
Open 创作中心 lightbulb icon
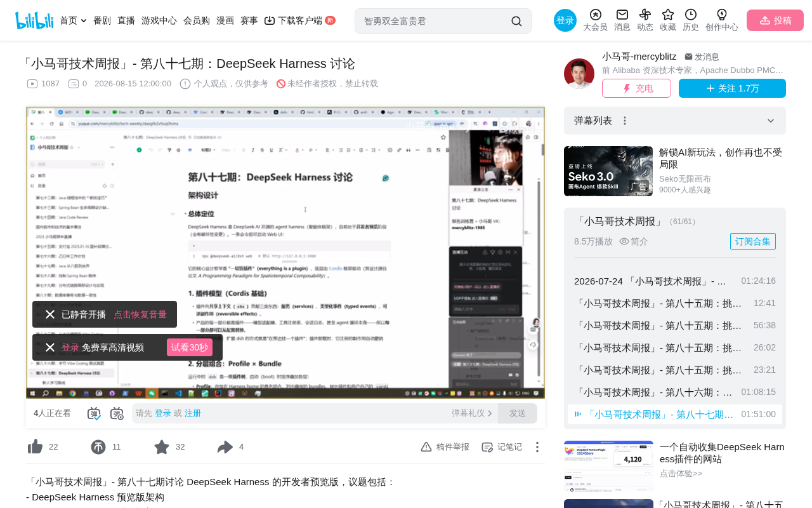pos(722,15)
